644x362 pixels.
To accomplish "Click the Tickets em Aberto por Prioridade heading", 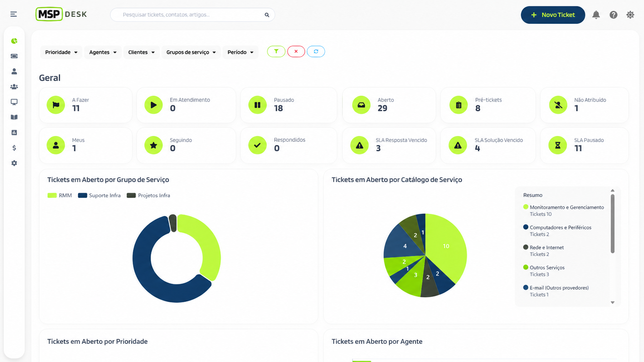I will pyautogui.click(x=97, y=342).
